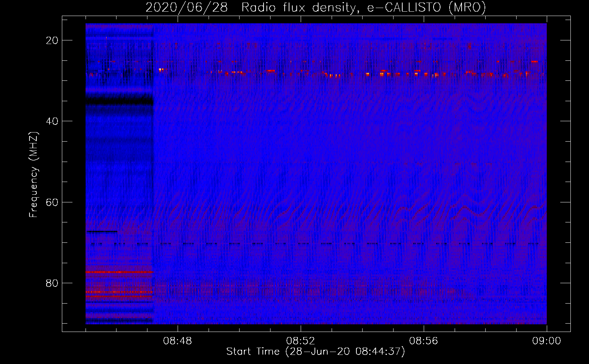
Task: Click the 08:52 time tick label
Action: coord(301,341)
